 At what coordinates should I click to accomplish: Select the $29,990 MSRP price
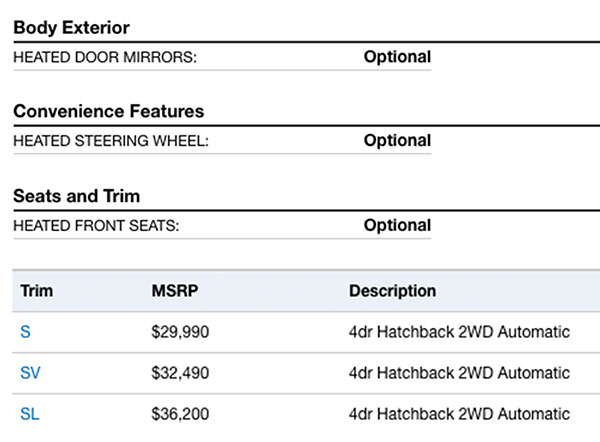(x=180, y=332)
